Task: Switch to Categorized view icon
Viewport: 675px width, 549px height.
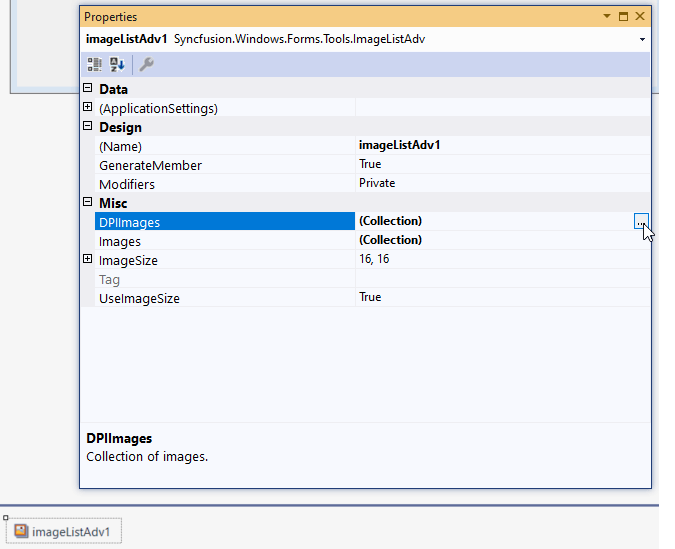Action: (94, 65)
